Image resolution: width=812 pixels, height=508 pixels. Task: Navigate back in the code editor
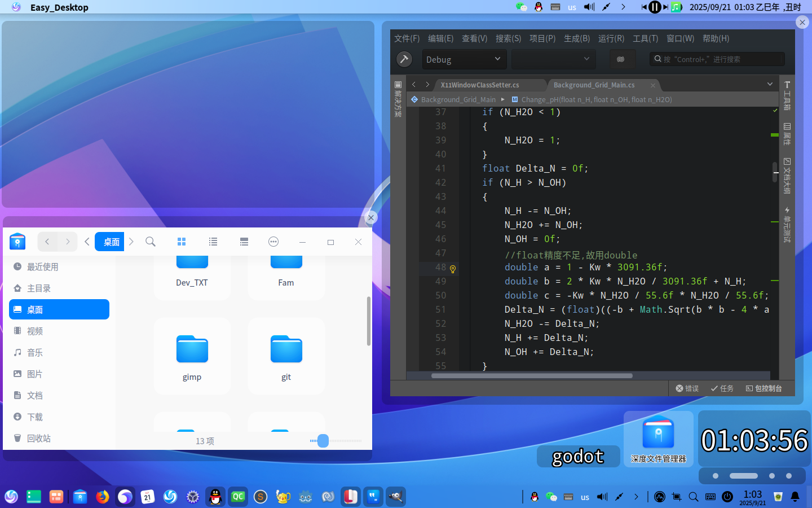(413, 85)
